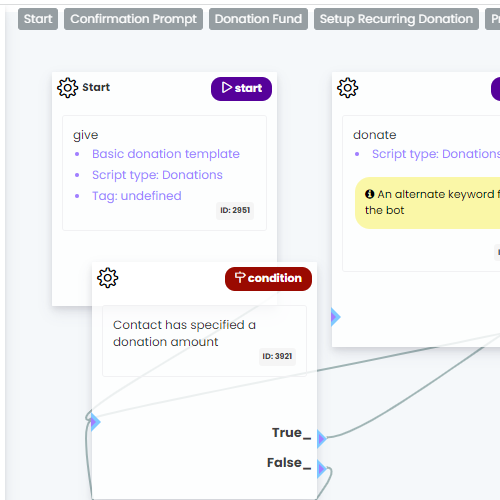Viewport: 500px width, 500px height.
Task: Click info icon in yellow keyword note
Action: click(x=369, y=194)
